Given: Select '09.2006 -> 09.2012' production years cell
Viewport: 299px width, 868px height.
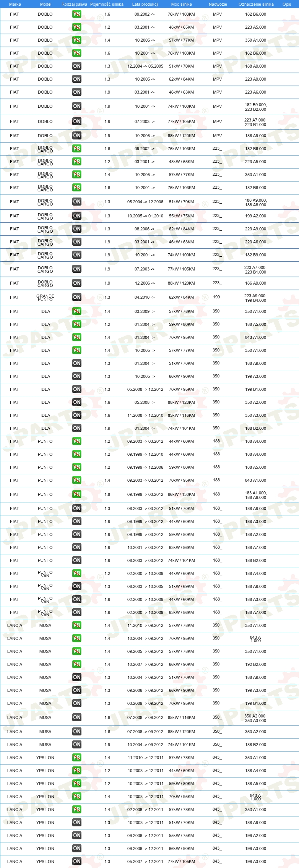Looking at the screenshot, I should 145,690.
